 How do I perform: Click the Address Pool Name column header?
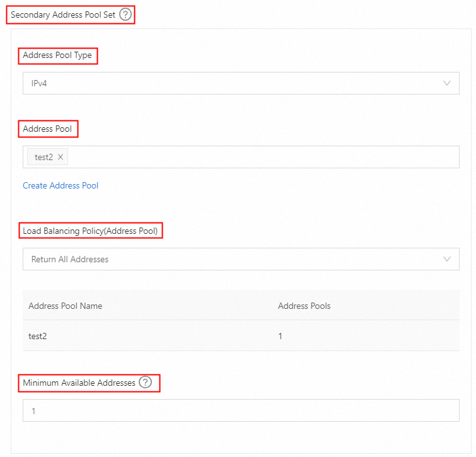pos(66,306)
